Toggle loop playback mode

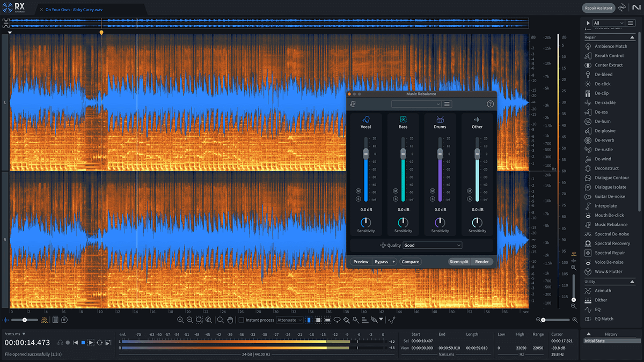point(100,343)
